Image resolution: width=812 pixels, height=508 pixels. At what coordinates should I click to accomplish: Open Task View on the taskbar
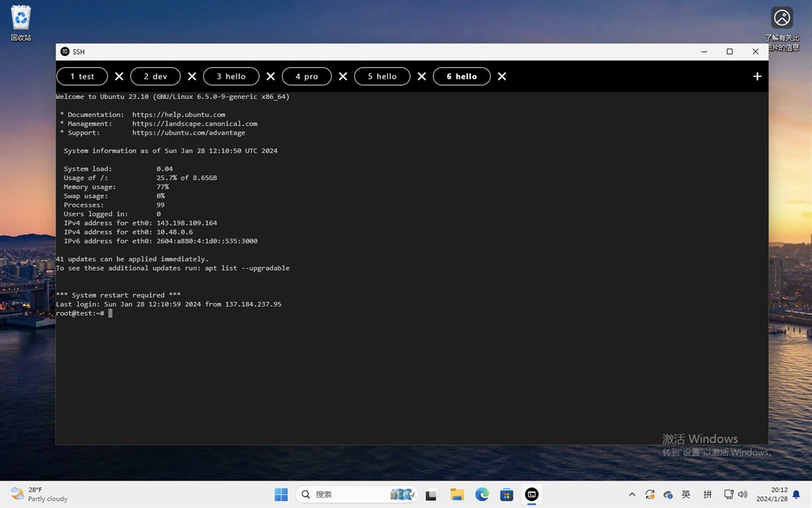pos(431,494)
